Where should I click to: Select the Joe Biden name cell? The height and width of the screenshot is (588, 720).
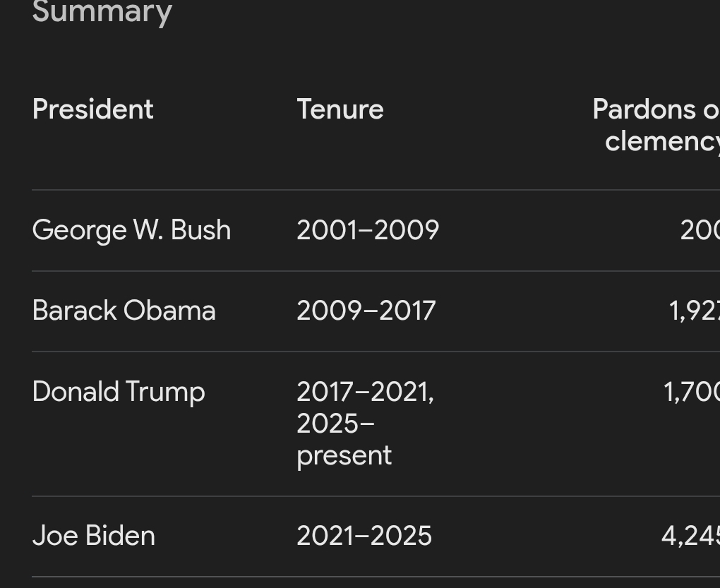(93, 536)
